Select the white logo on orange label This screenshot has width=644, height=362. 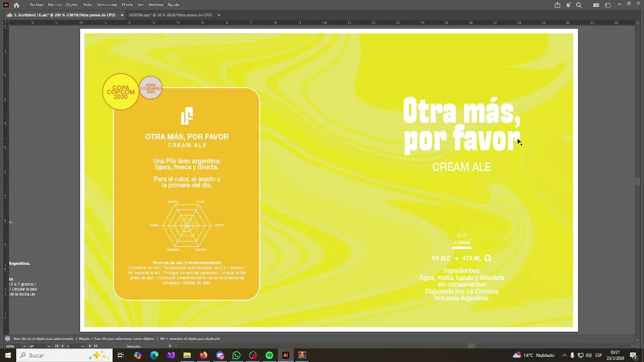click(x=187, y=116)
